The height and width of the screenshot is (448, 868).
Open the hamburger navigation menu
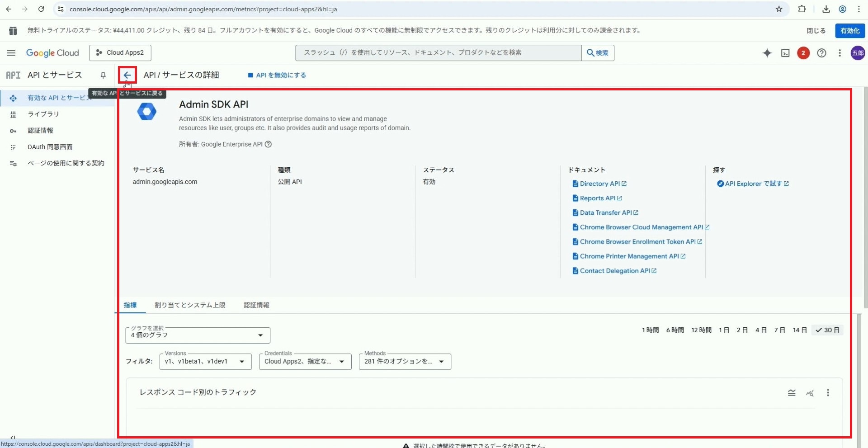pyautogui.click(x=11, y=53)
